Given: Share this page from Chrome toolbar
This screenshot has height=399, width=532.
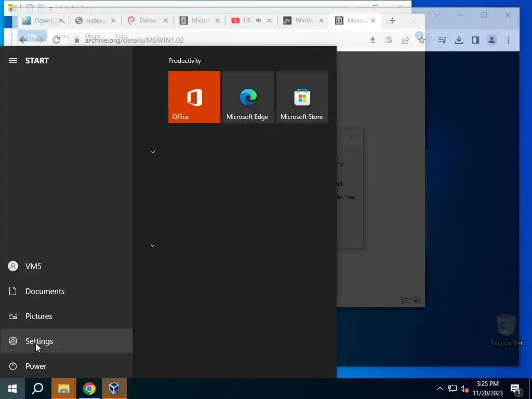Looking at the screenshot, I should (405, 40).
